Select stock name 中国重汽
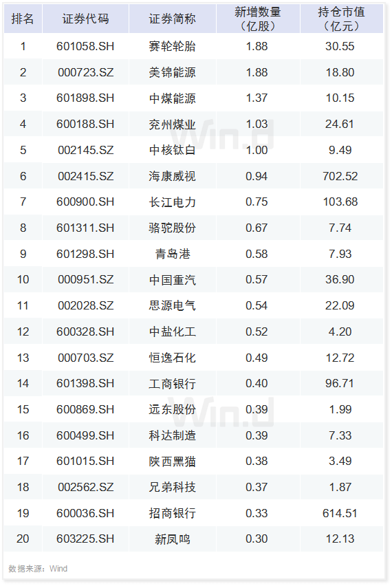This screenshot has height=586, width=392. pyautogui.click(x=172, y=280)
